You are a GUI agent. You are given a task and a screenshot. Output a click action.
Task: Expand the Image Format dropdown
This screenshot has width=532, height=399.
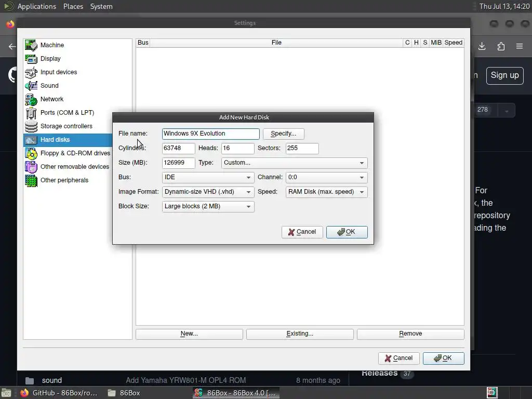(208, 192)
